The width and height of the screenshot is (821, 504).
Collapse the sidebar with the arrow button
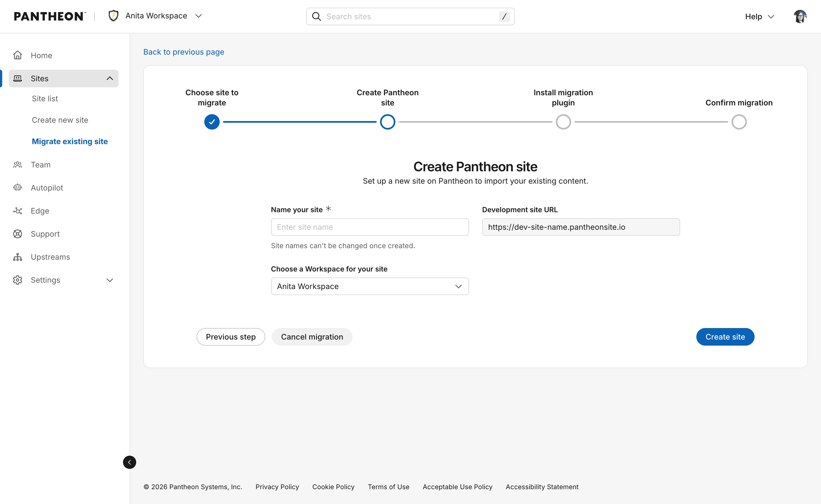pos(129,462)
